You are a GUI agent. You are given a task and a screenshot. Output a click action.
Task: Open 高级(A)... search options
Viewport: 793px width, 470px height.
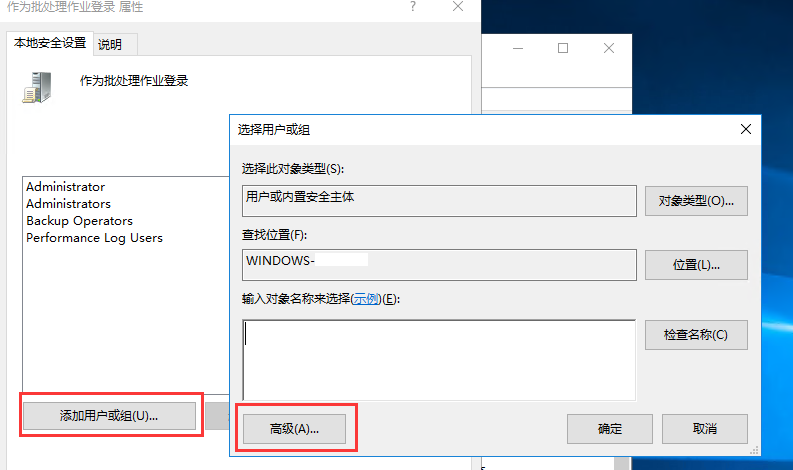tap(294, 429)
